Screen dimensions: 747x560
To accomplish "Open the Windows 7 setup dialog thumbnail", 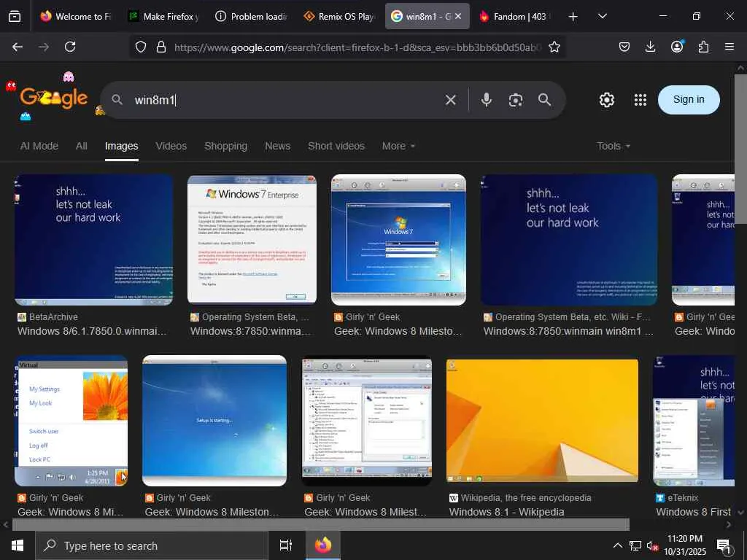I will pos(399,239).
